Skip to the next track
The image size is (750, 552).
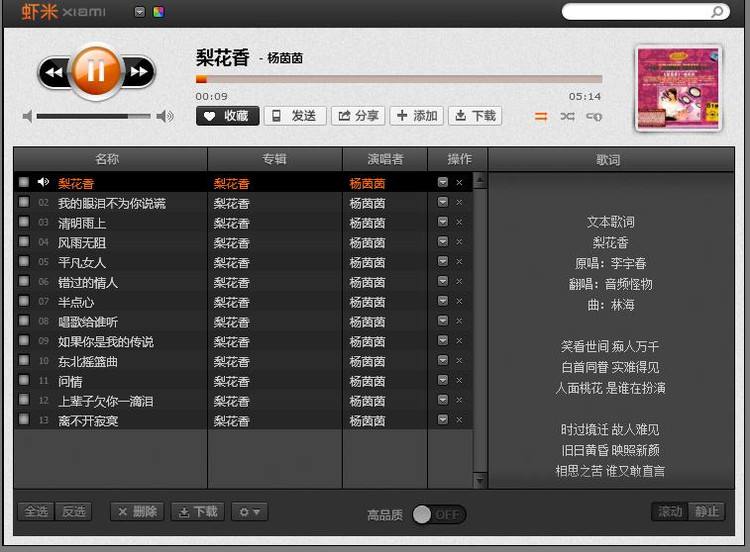click(x=139, y=72)
